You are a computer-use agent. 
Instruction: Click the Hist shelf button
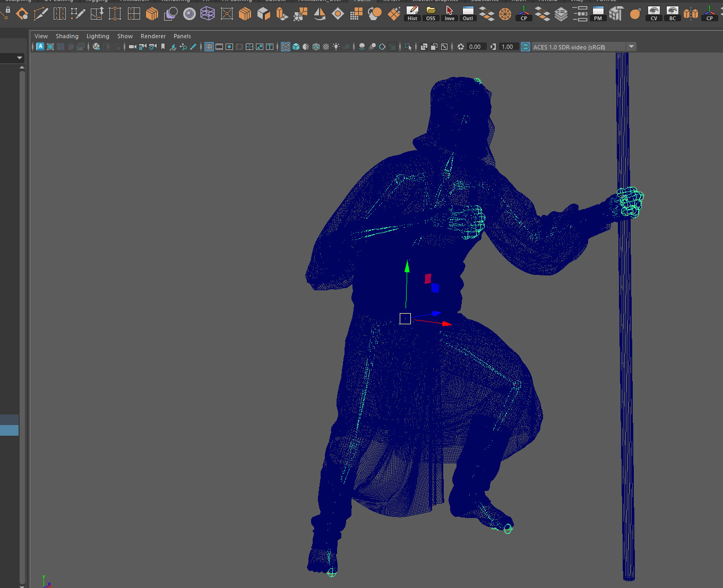click(x=412, y=13)
